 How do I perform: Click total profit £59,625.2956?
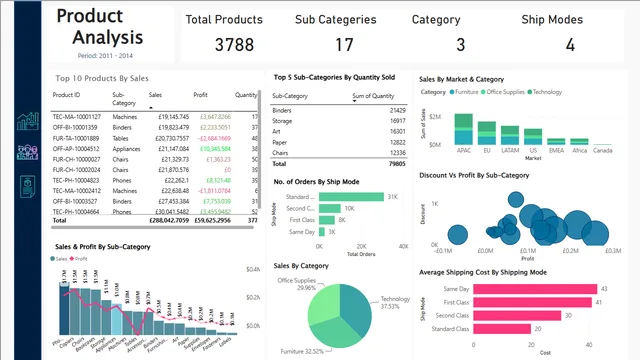coord(212,220)
